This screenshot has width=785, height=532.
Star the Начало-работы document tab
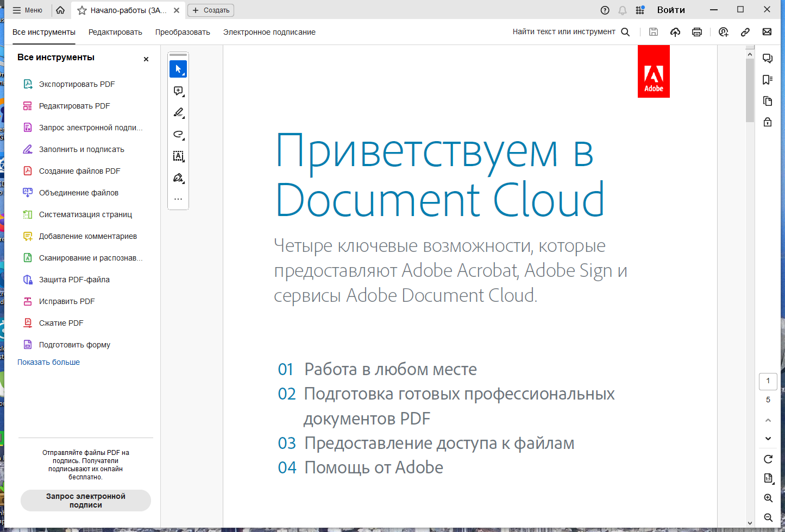tap(82, 10)
